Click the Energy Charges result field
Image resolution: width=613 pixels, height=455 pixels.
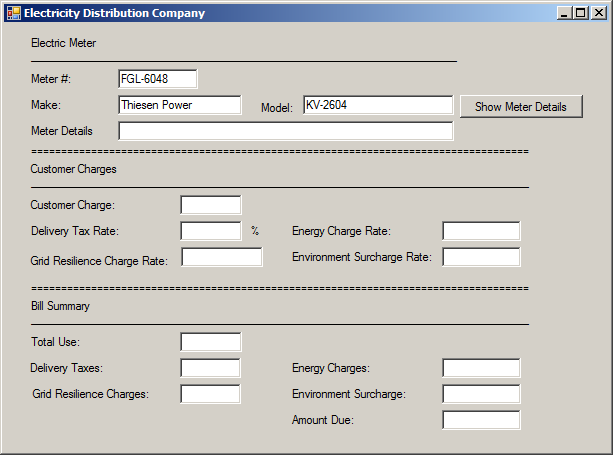[481, 368]
